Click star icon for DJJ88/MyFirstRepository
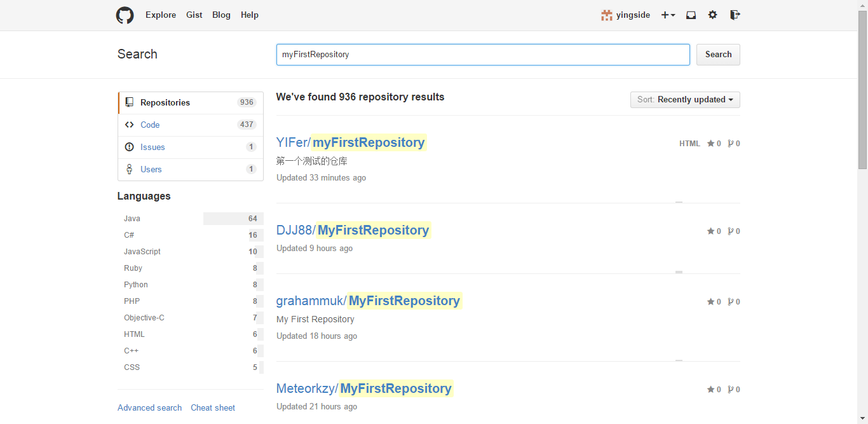The height and width of the screenshot is (424, 868). (x=711, y=231)
